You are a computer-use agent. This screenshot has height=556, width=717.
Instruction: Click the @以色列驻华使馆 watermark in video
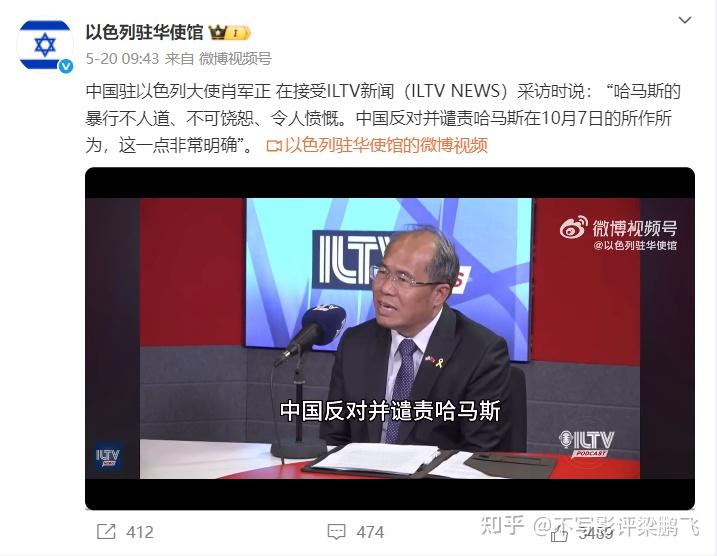point(635,246)
